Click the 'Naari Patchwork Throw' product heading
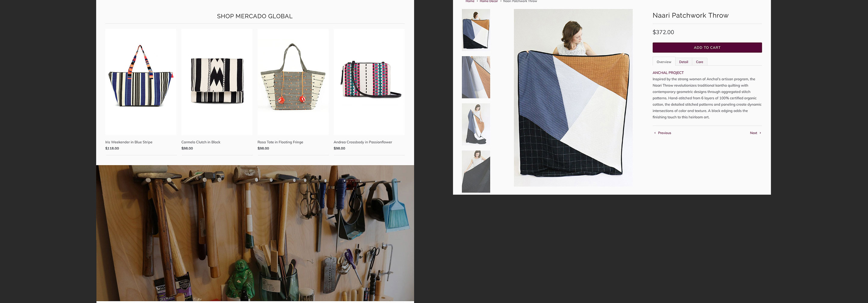The width and height of the screenshot is (868, 303). (x=690, y=15)
